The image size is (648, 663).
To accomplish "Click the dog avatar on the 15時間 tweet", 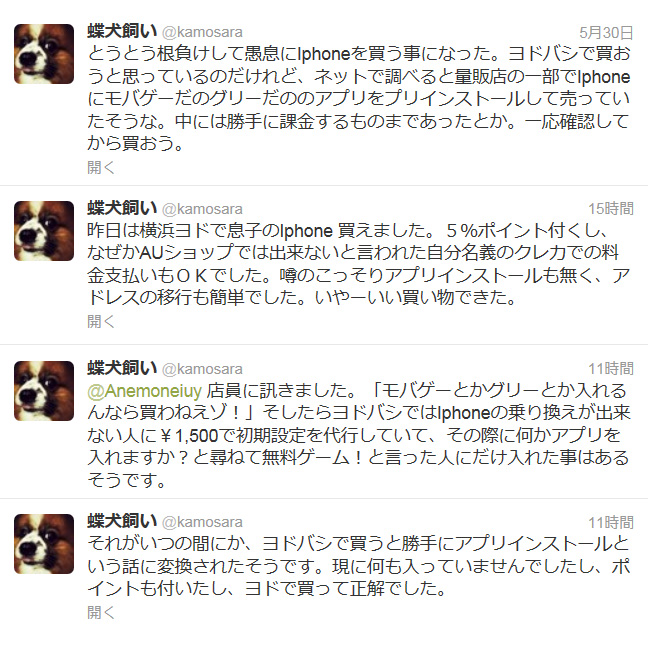I will pos(44,231).
